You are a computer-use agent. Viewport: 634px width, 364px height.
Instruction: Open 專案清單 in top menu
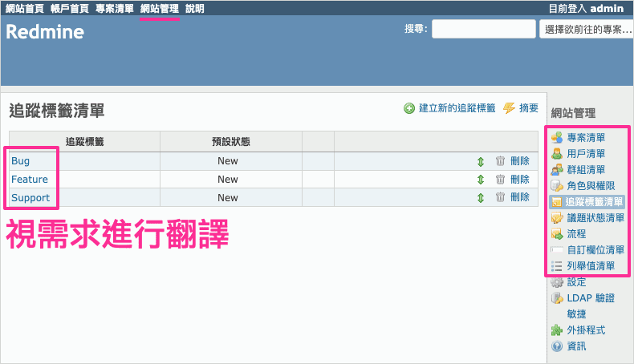(115, 9)
